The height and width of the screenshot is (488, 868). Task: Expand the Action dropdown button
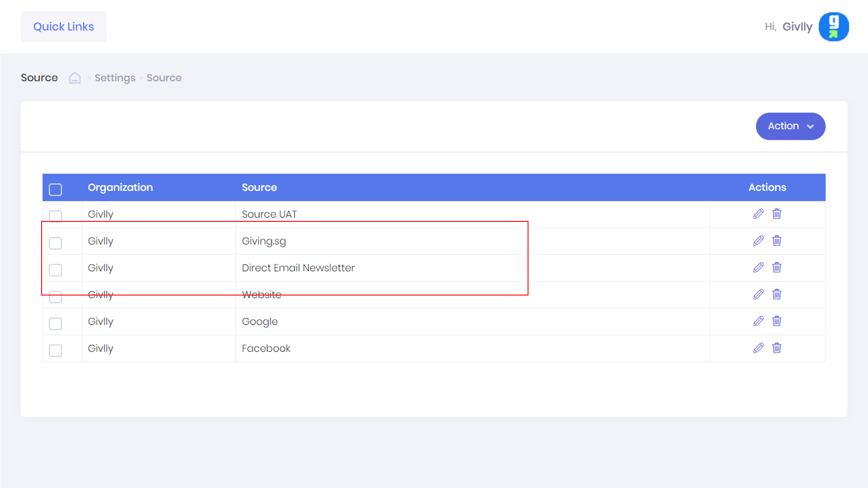(790, 126)
